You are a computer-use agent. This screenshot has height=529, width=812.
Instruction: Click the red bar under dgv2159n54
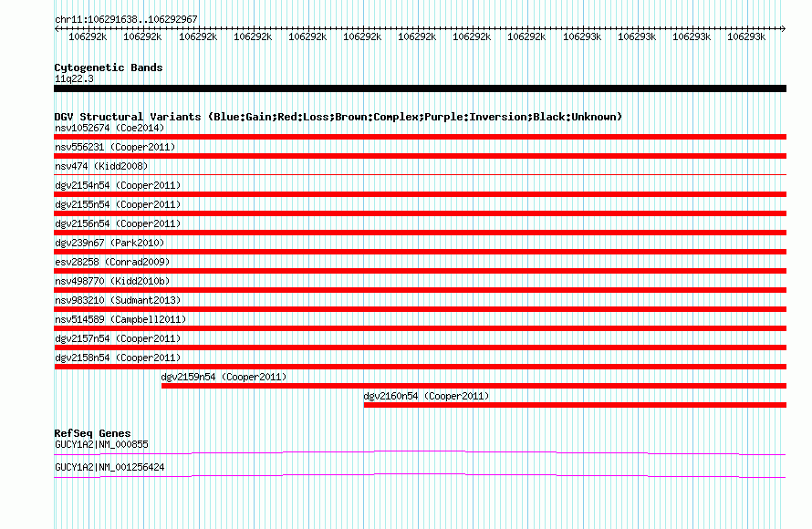pyautogui.click(x=474, y=386)
